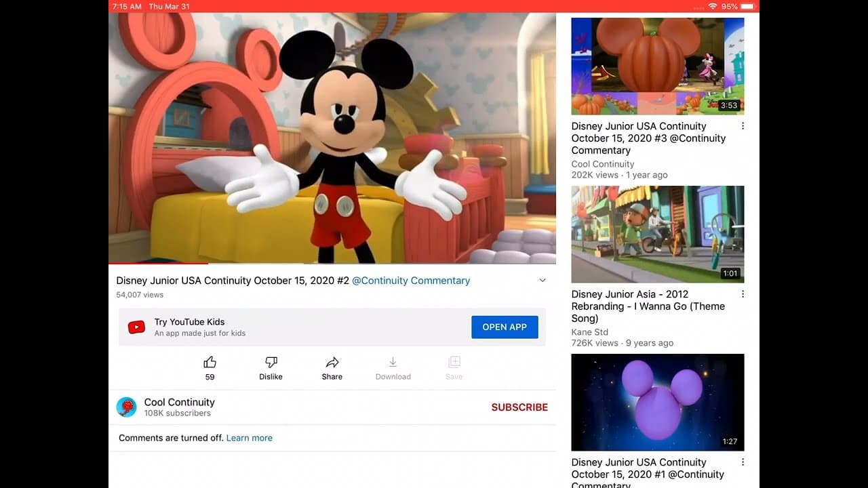Click the OPEN APP button
868x488 pixels.
click(505, 327)
